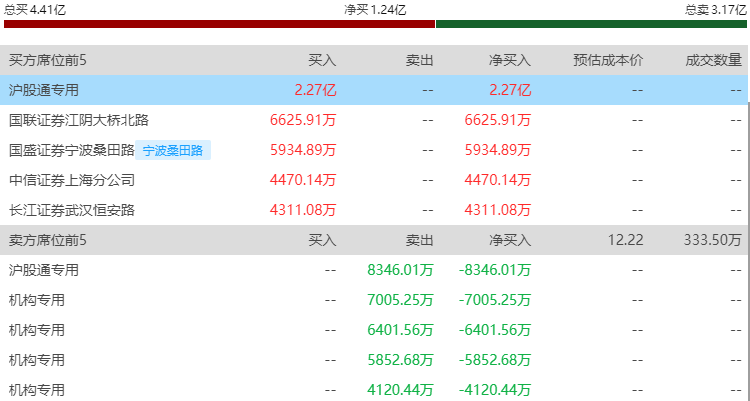The image size is (750, 401).
Task: Open 国联证券江阴大桥北路 seat name
Action: [x=79, y=120]
